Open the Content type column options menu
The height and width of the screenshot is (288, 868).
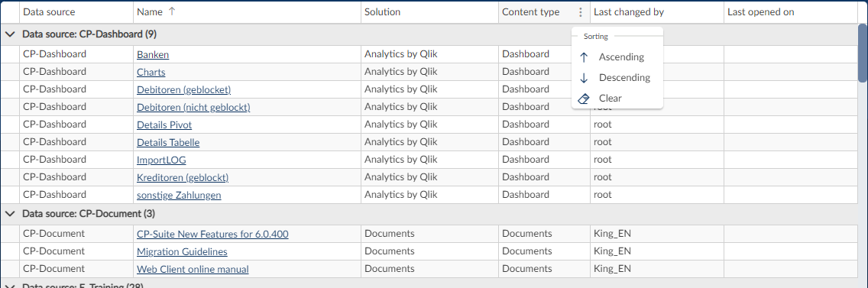[x=580, y=12]
